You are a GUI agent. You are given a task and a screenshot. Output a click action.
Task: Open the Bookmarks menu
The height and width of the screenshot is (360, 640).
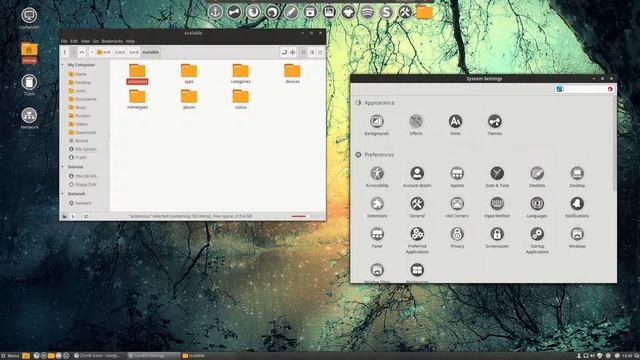(x=112, y=41)
